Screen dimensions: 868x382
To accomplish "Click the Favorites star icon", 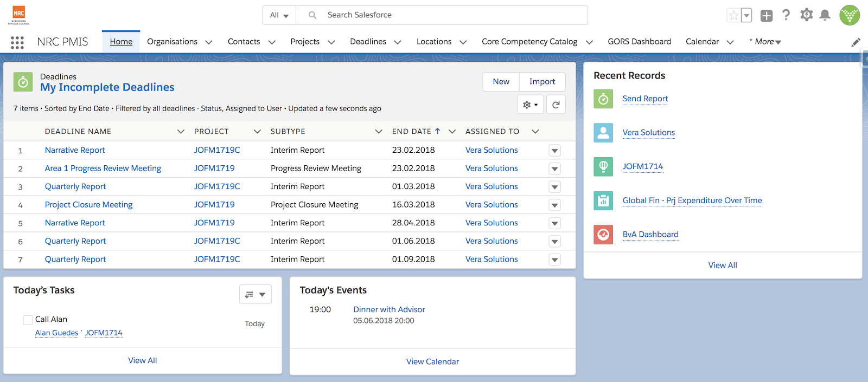I will (x=733, y=15).
